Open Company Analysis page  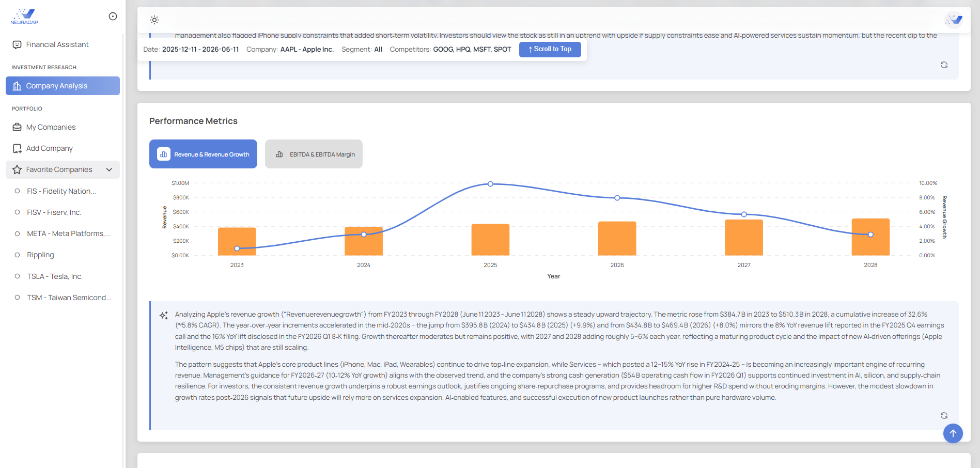pyautogui.click(x=63, y=86)
